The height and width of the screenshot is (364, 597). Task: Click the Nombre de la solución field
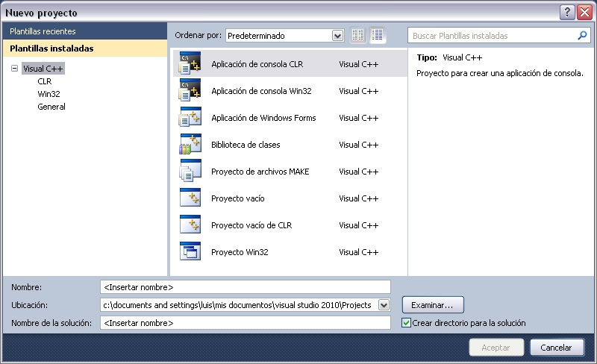[246, 323]
